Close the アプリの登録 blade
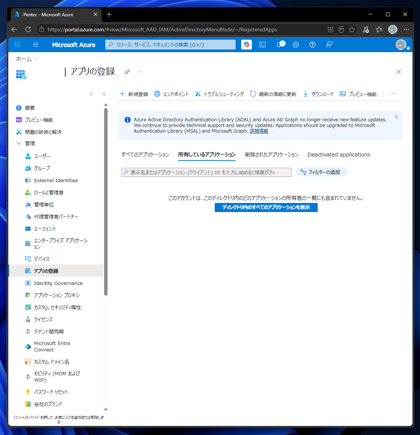This screenshot has width=420, height=435. pyautogui.click(x=399, y=72)
